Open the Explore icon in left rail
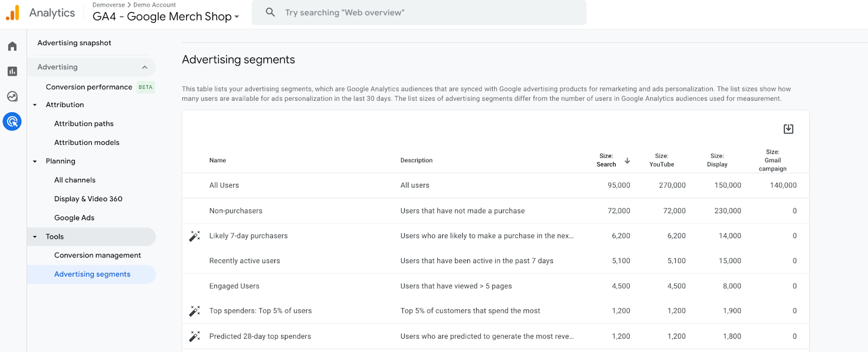 point(12,97)
